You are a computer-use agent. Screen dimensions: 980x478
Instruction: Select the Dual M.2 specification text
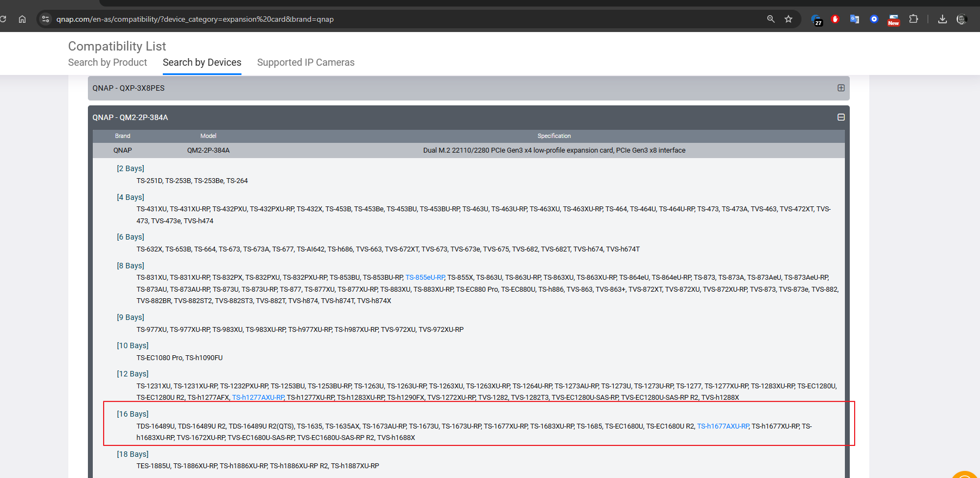click(x=554, y=150)
